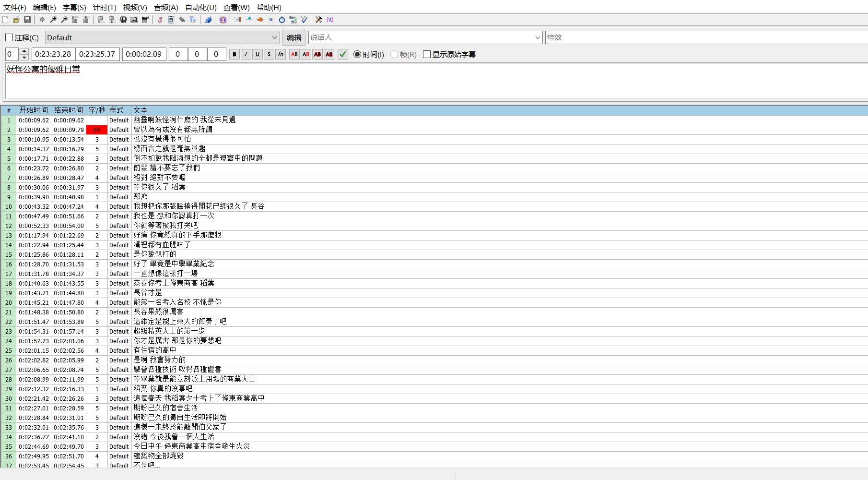Open script Properties clipboard icon
868x480 pixels.
(171, 20)
